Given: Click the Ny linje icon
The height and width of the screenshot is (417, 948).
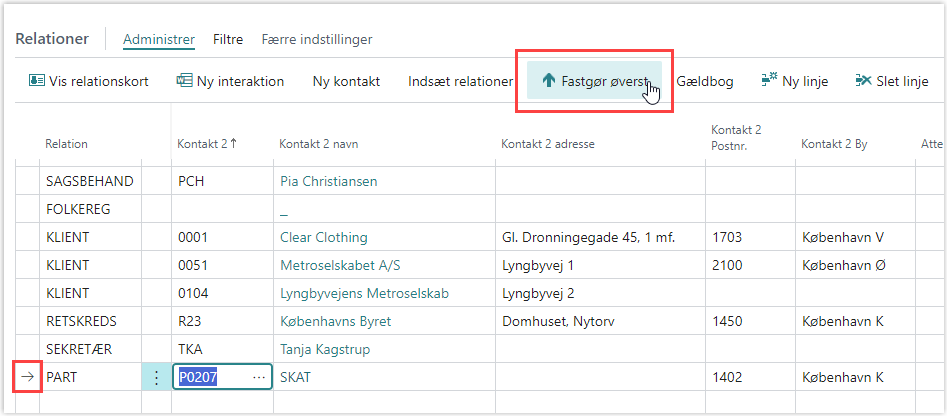Looking at the screenshot, I should tap(769, 81).
